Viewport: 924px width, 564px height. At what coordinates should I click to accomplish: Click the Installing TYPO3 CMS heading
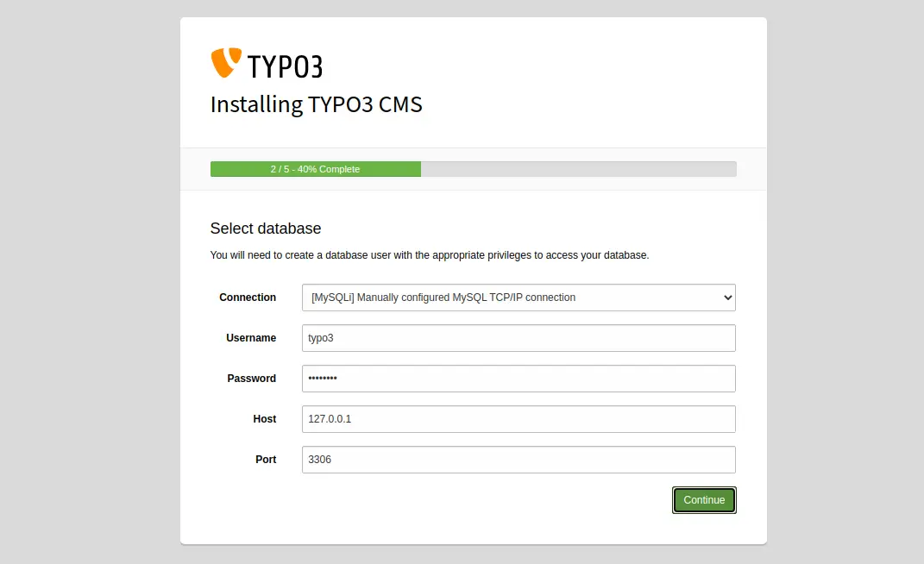click(316, 104)
